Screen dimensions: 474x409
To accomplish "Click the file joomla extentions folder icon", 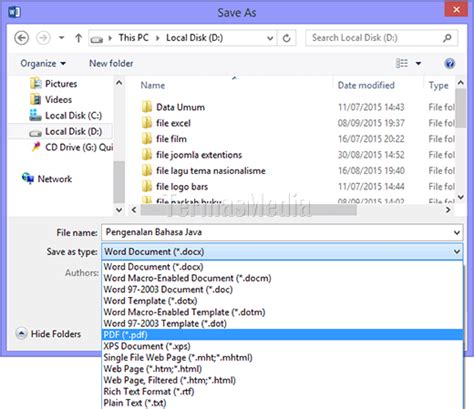I will tap(147, 155).
